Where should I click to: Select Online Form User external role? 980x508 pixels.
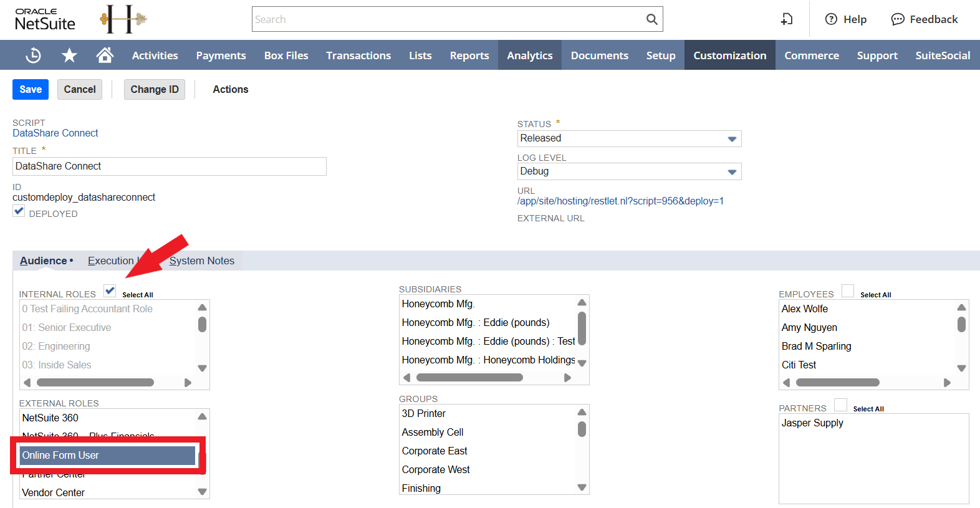click(107, 455)
